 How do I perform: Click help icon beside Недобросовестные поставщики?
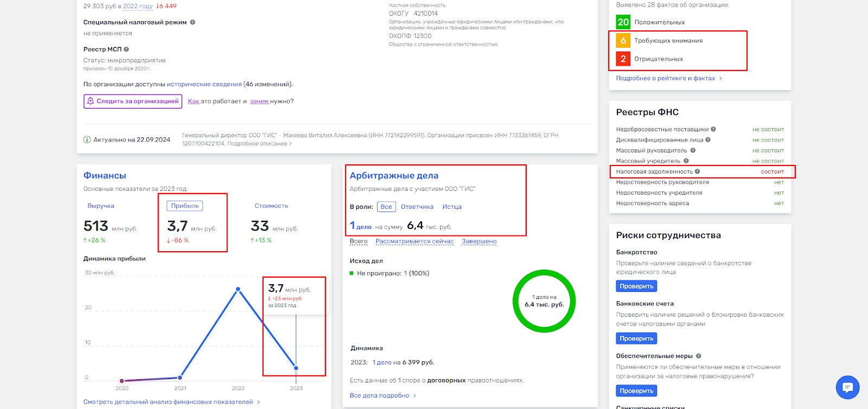tap(713, 129)
